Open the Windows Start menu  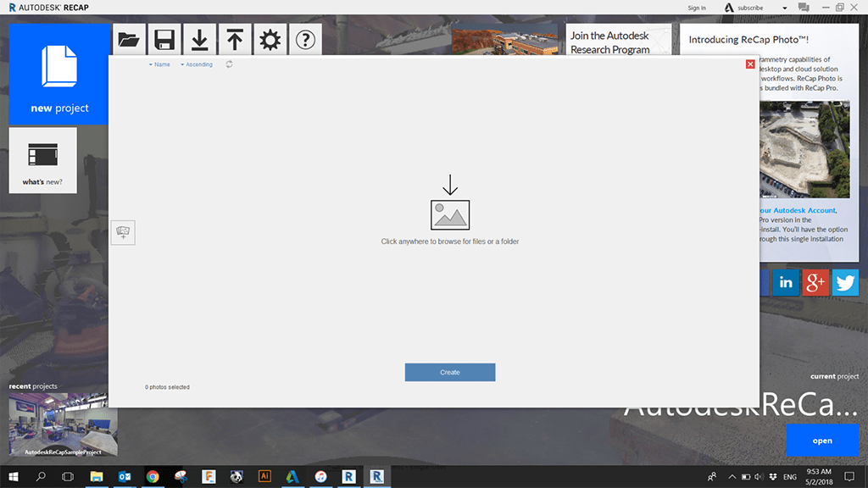[14, 476]
